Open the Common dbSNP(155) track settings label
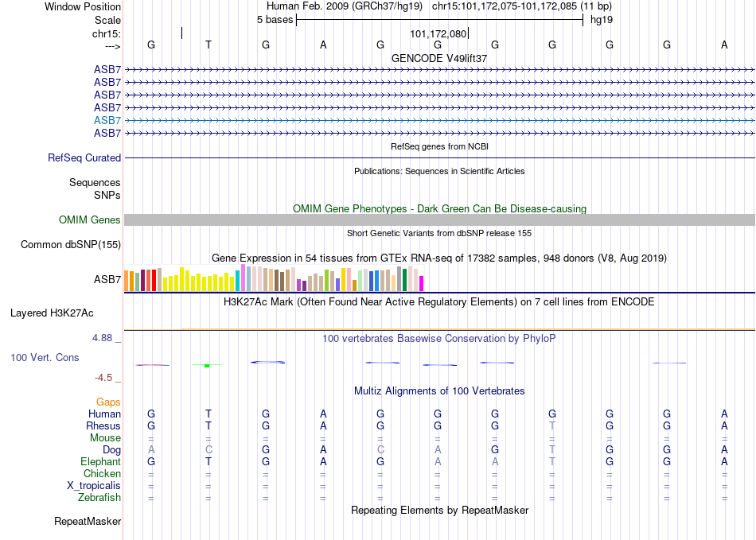 pos(70,245)
